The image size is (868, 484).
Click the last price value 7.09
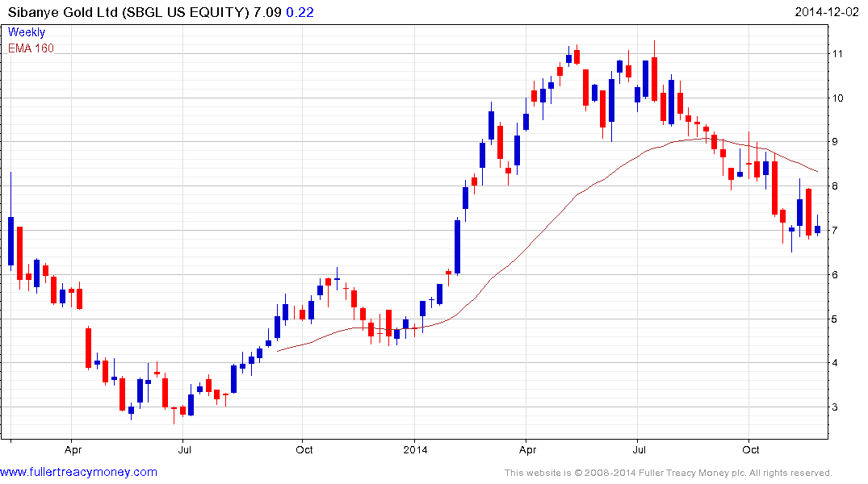point(267,12)
